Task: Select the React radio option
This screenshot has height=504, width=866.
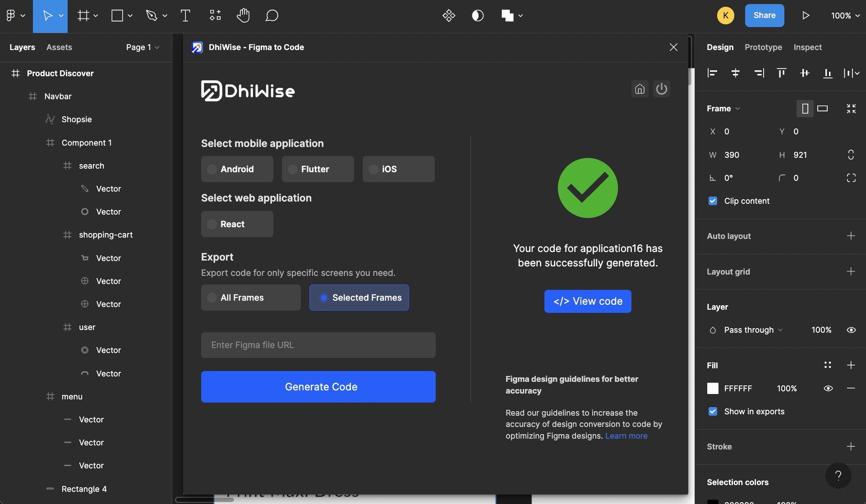Action: pos(237,224)
